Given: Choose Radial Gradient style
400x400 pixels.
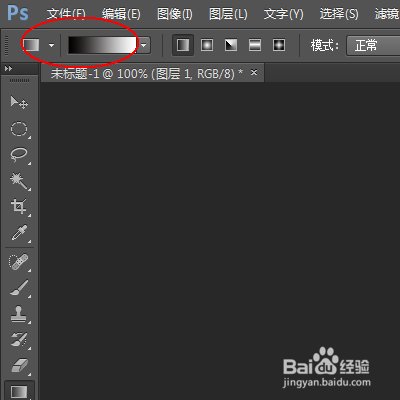Looking at the screenshot, I should 207,45.
